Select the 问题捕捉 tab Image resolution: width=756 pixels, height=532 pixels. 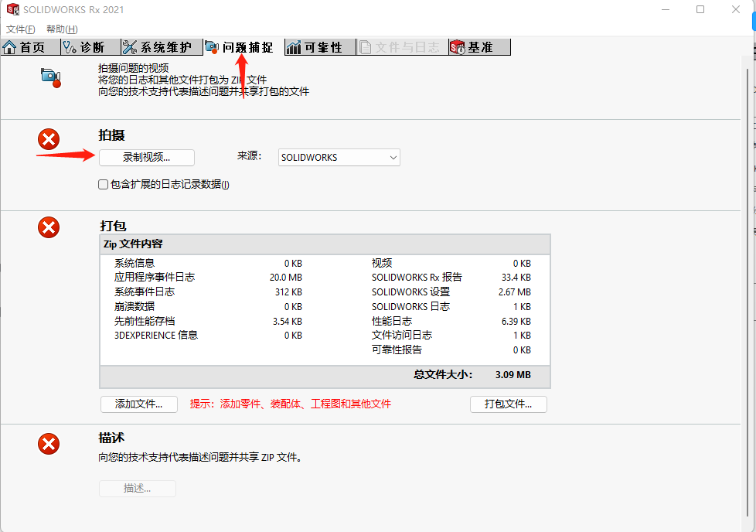243,47
